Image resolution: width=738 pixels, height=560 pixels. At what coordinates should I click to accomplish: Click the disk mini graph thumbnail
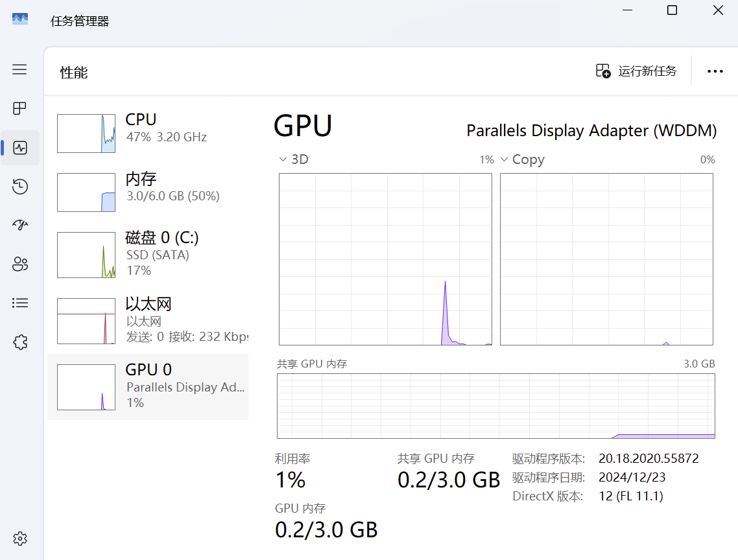tap(86, 255)
